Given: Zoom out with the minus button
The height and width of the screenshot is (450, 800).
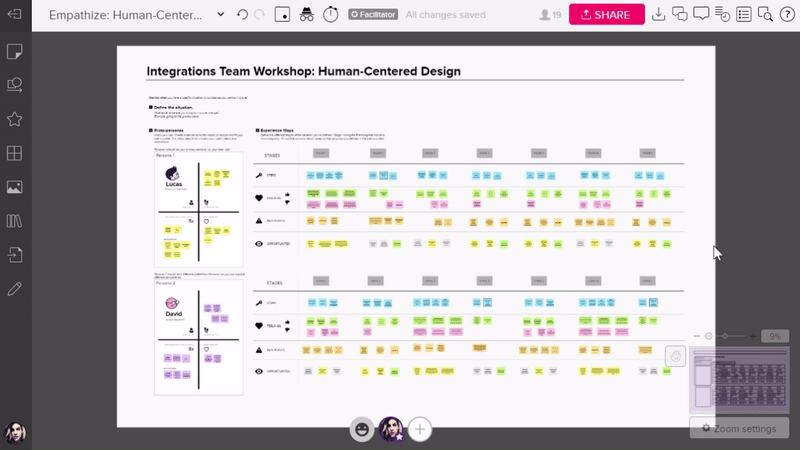Looking at the screenshot, I should coord(696,336).
